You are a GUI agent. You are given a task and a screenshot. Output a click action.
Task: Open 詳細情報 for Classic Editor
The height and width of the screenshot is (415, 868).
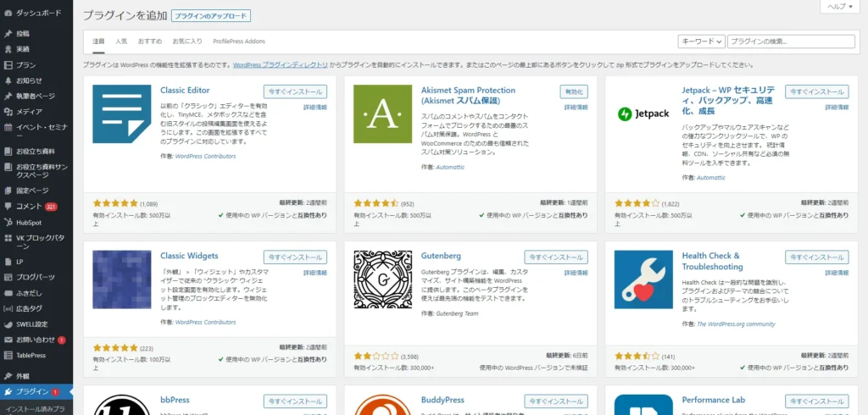(x=315, y=108)
